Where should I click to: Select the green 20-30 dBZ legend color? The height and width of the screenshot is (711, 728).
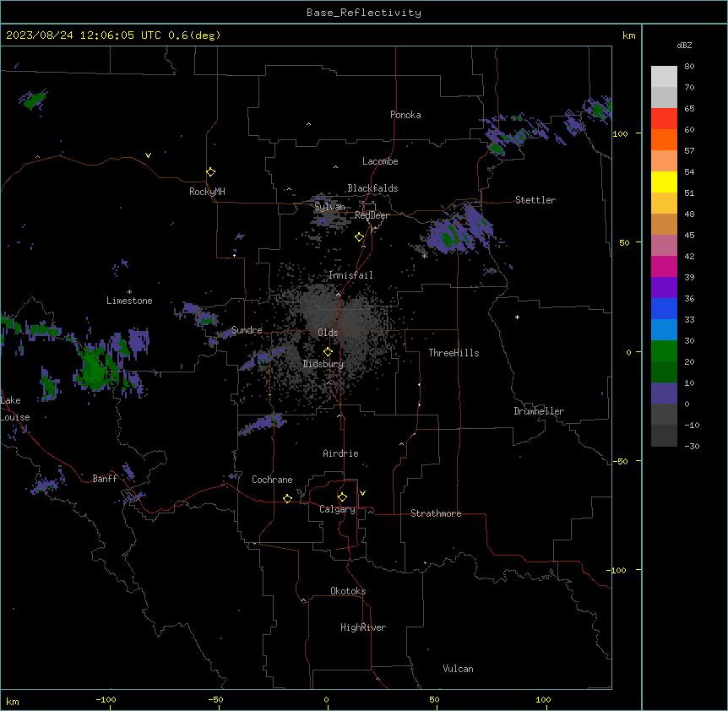pos(664,351)
